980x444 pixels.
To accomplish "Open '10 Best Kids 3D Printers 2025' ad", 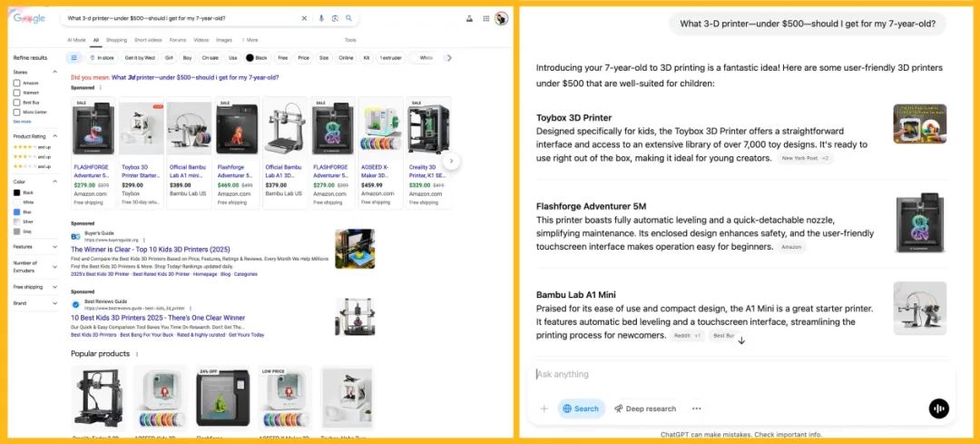I will [x=158, y=318].
